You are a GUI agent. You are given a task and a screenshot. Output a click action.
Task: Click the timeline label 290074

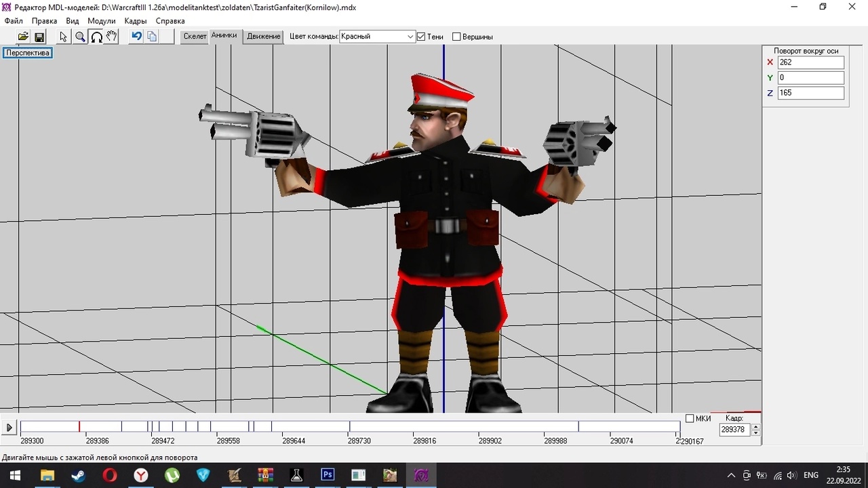[x=621, y=441]
